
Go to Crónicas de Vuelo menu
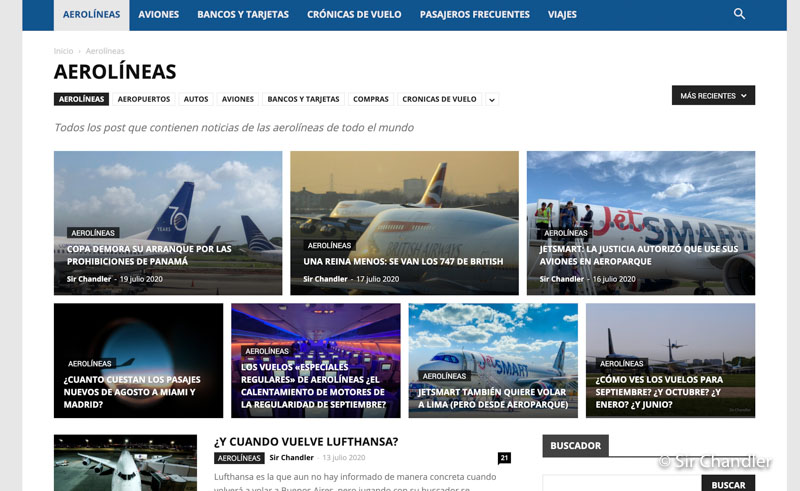coord(354,15)
